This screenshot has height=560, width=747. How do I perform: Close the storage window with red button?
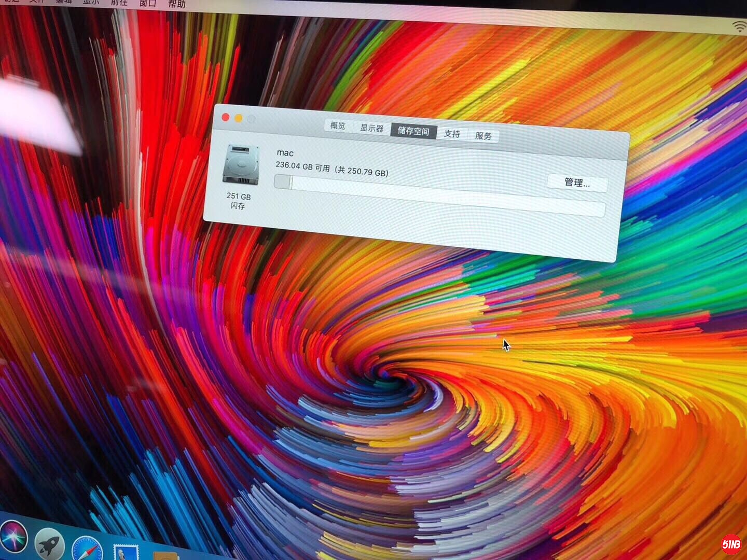click(x=226, y=117)
